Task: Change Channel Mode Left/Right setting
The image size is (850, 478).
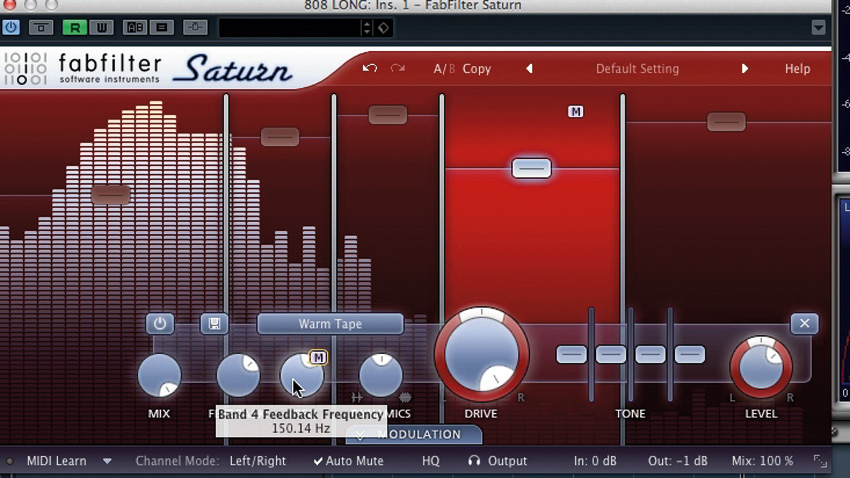Action: 257,461
